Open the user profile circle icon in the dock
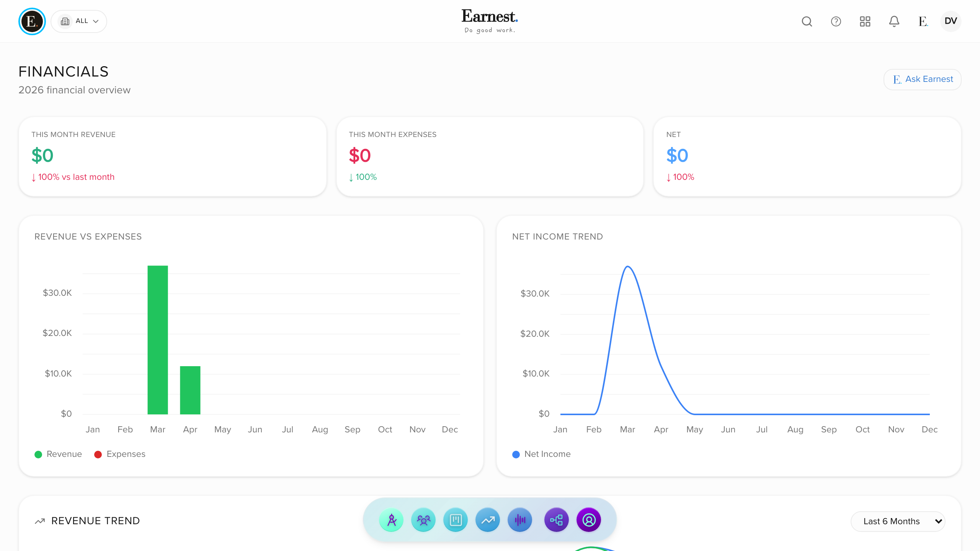Screen dimensions: 980x551 [589, 520]
